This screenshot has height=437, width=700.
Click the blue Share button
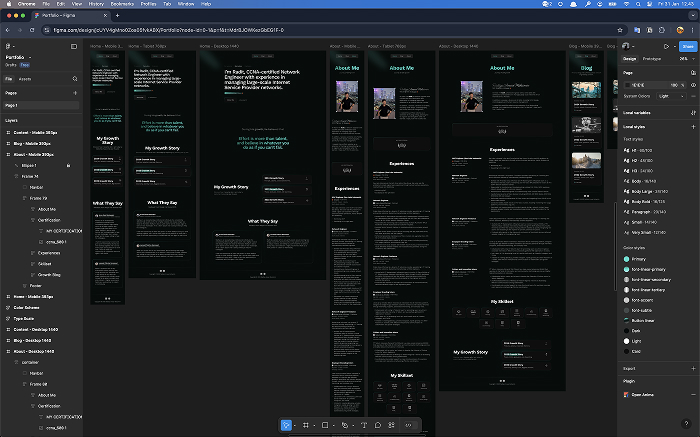[687, 46]
